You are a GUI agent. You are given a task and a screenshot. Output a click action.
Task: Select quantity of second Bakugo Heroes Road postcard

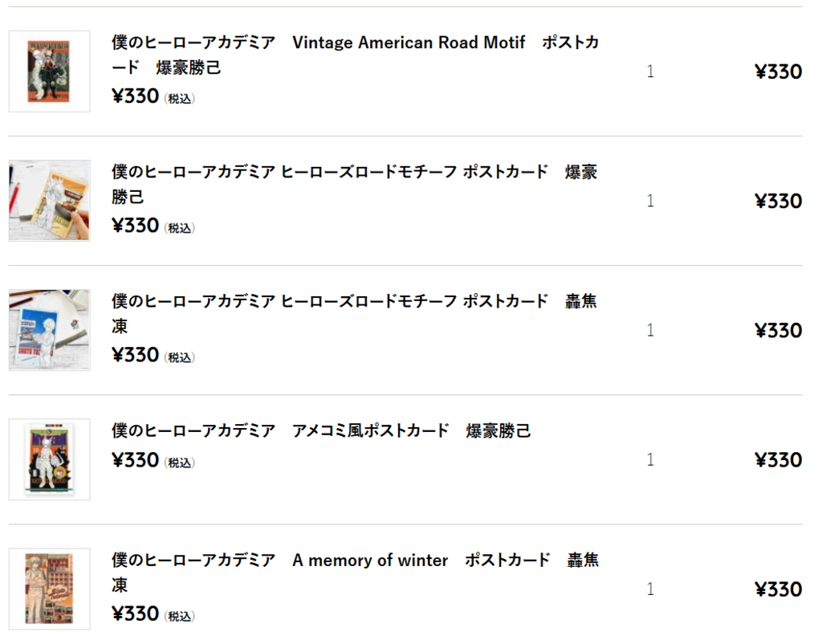650,201
